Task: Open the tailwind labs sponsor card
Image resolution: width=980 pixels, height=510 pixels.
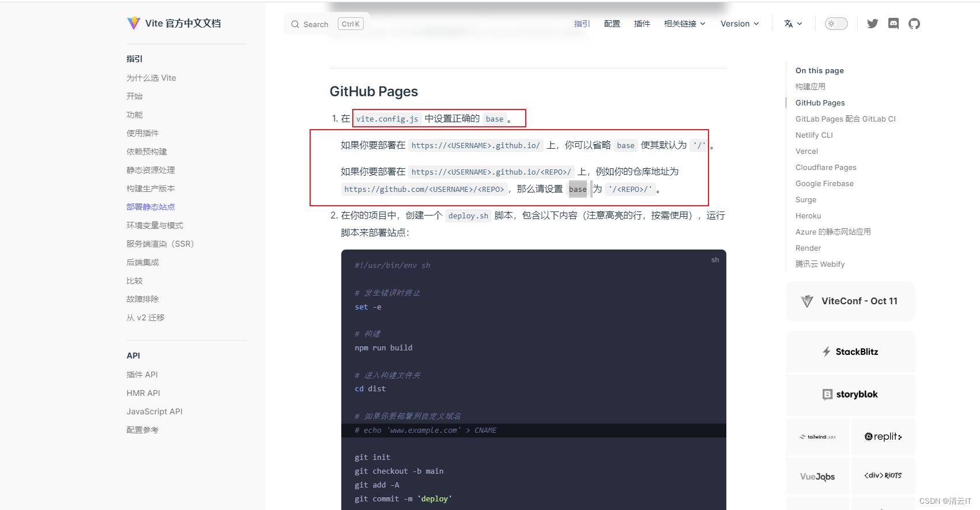Action: tap(817, 437)
